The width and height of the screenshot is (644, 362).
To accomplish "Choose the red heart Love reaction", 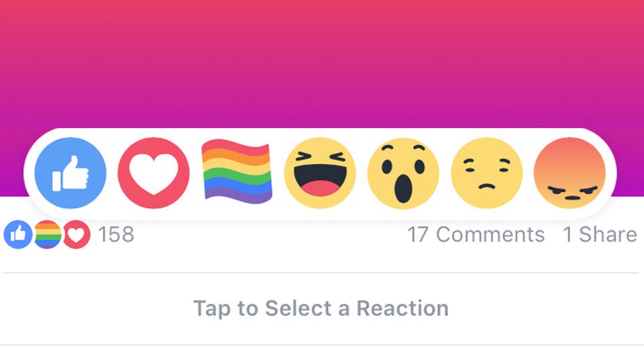I will click(154, 173).
